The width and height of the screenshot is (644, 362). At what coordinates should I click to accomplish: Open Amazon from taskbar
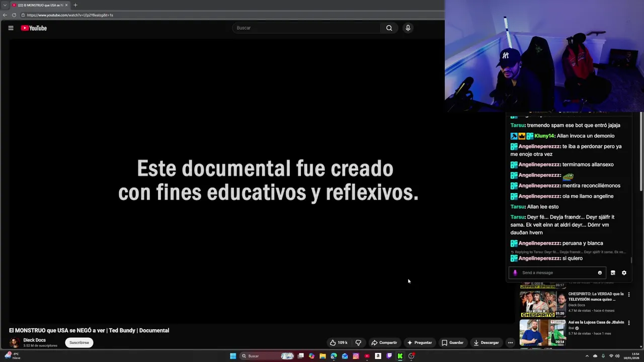tap(378, 356)
